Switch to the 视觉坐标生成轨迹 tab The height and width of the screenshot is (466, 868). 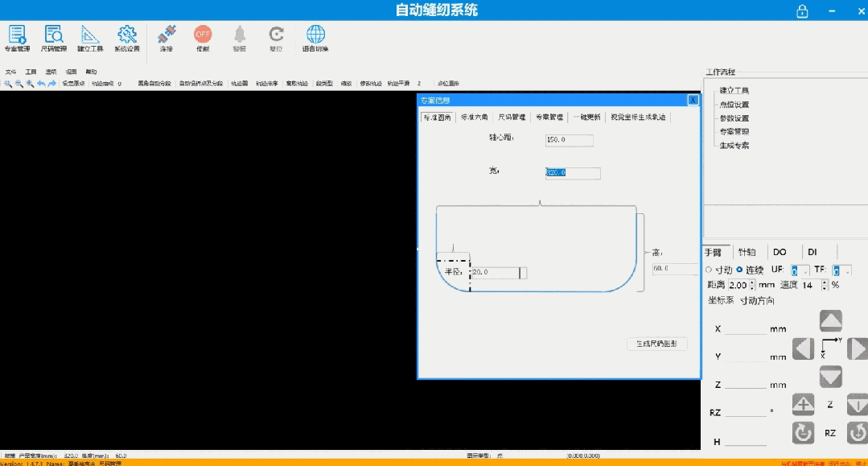coord(638,117)
